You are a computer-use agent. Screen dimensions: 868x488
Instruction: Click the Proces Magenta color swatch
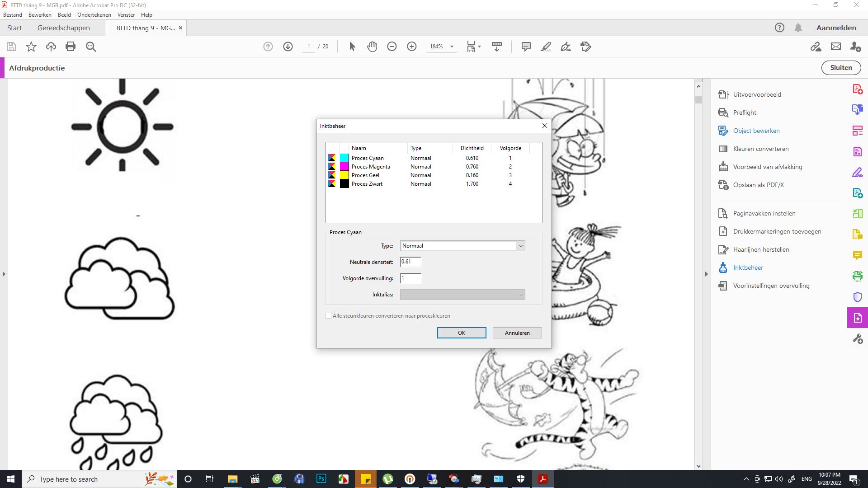point(344,166)
